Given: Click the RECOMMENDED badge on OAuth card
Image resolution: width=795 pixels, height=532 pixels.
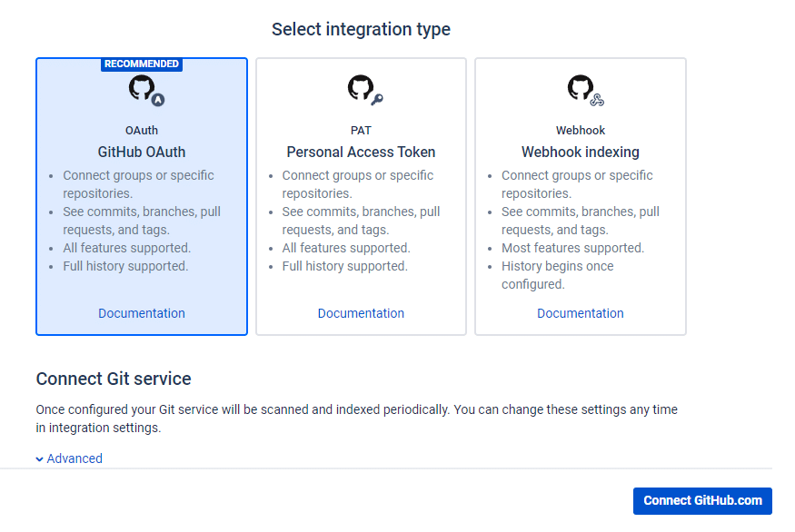Looking at the screenshot, I should (x=142, y=64).
